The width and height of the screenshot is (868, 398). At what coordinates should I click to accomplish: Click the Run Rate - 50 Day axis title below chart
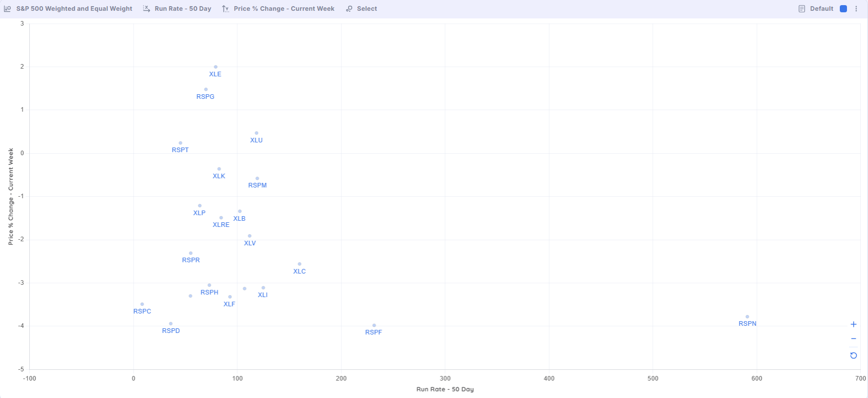pyautogui.click(x=445, y=389)
